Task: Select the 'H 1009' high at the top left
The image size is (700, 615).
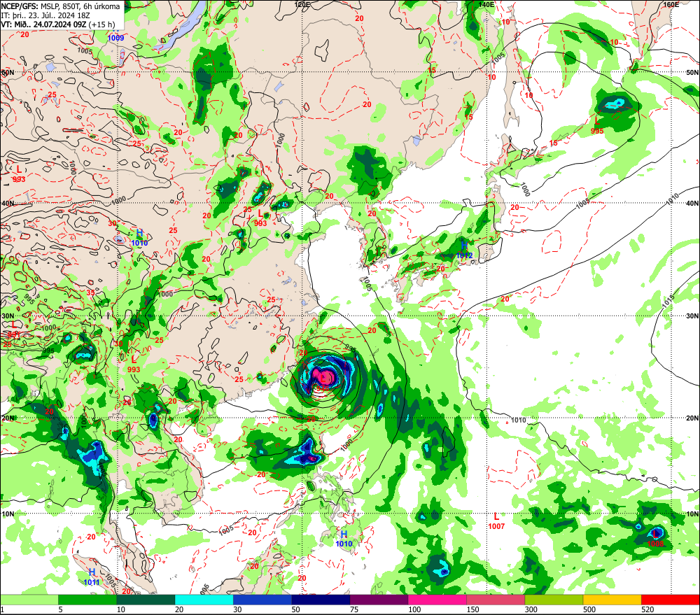Action: click(x=115, y=35)
